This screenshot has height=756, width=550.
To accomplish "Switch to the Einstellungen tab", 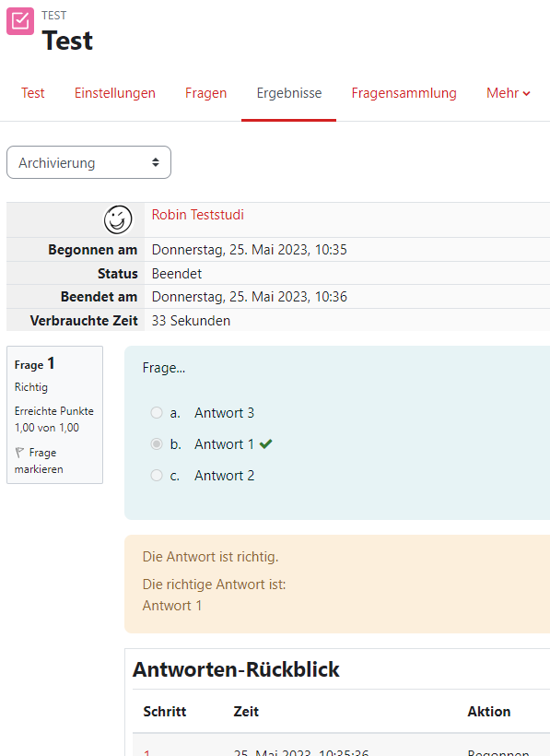I will pyautogui.click(x=114, y=93).
